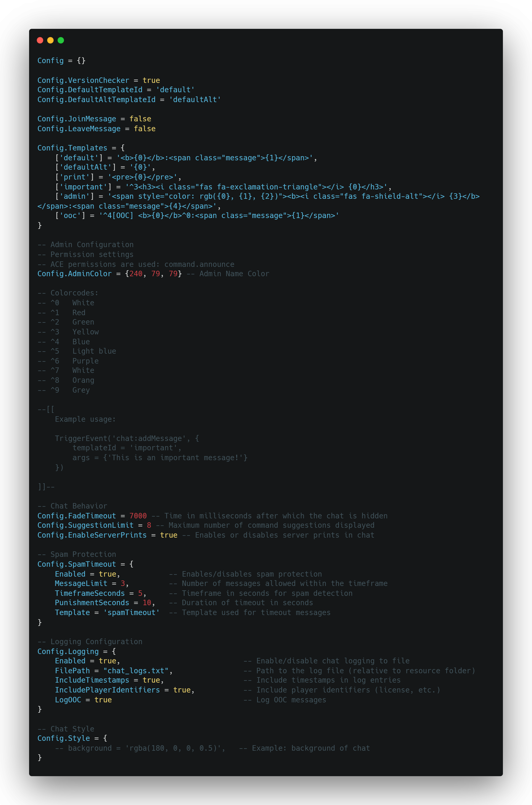The width and height of the screenshot is (532, 805).
Task: Click the Config.VersionChecker true value
Action: coord(151,81)
